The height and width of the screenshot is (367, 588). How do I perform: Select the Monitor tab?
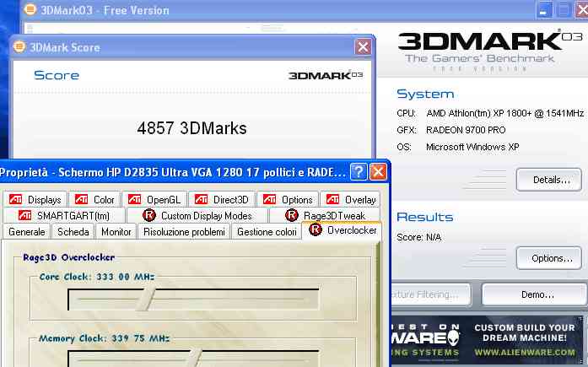pyautogui.click(x=116, y=232)
